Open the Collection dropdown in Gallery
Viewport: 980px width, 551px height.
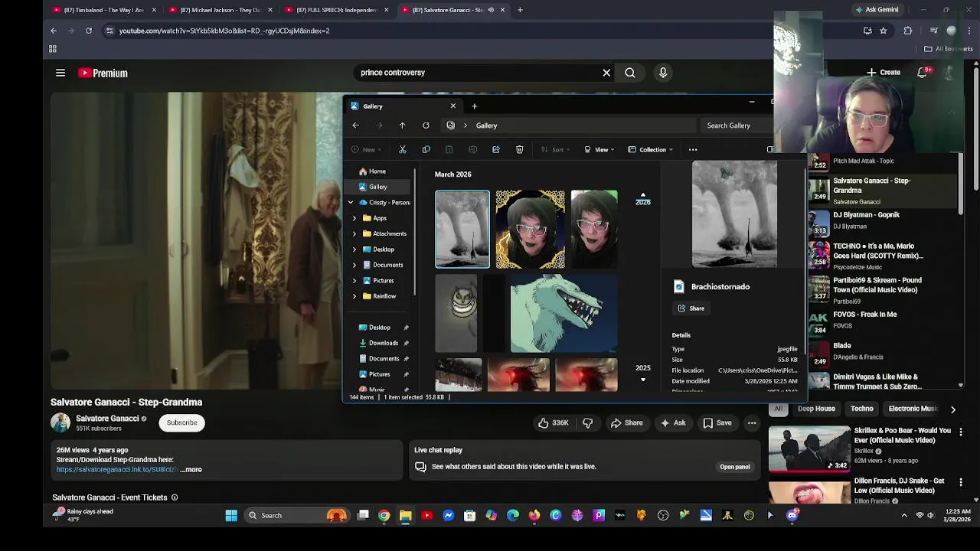(x=651, y=150)
